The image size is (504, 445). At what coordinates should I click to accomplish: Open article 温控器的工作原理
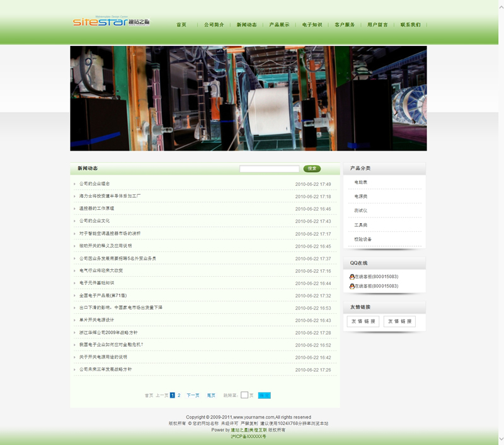[x=96, y=209]
